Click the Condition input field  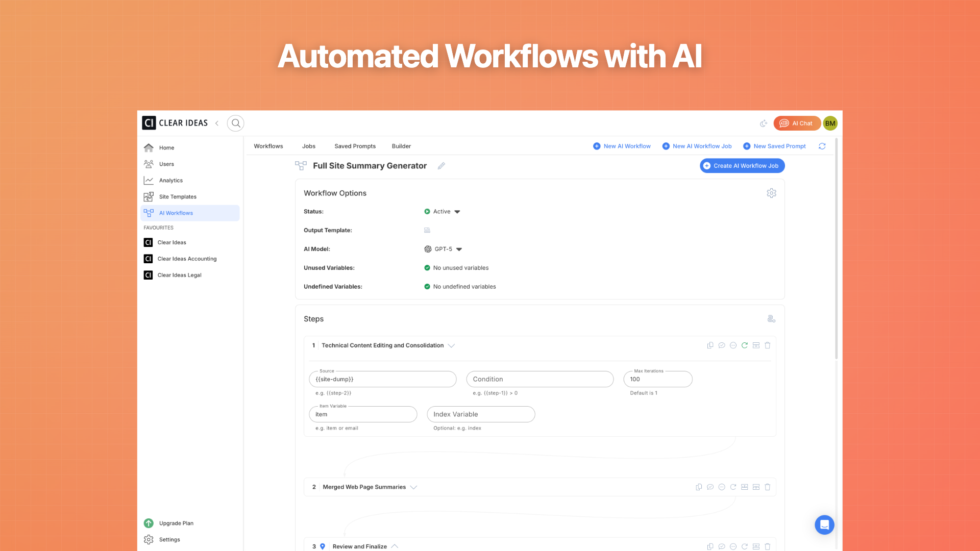click(x=540, y=379)
